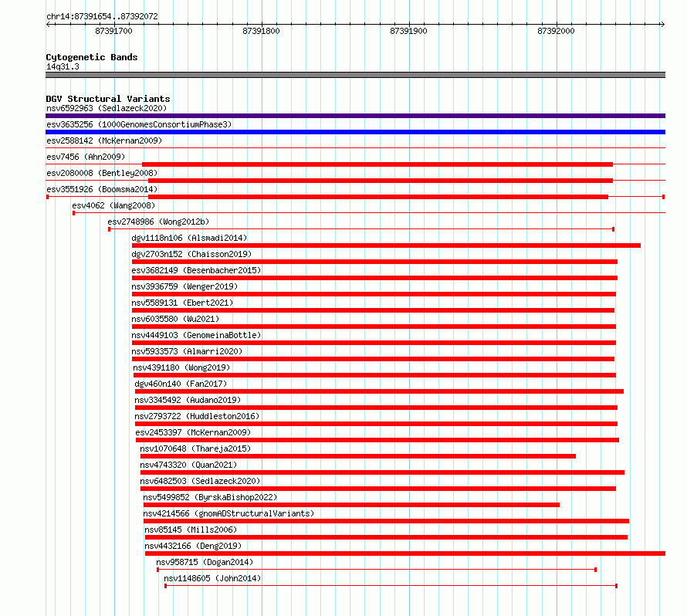Select the esv3635256 (1000GenomesConsortiumPhase3) label
The height and width of the screenshot is (616, 687).
[139, 124]
